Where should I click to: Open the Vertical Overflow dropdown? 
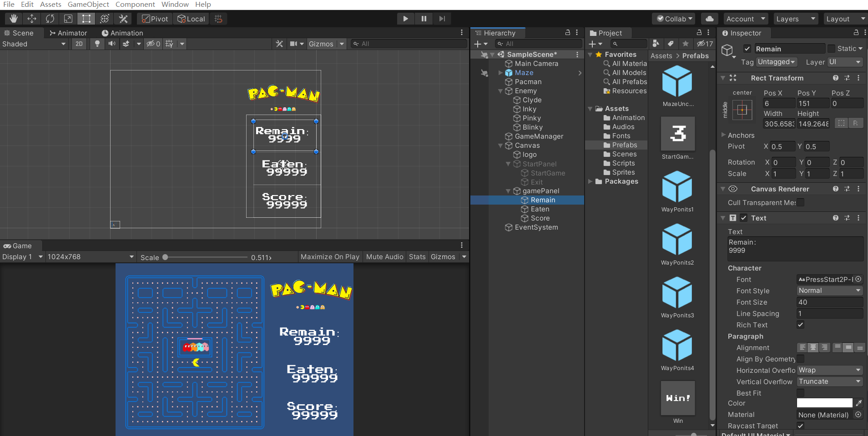830,381
